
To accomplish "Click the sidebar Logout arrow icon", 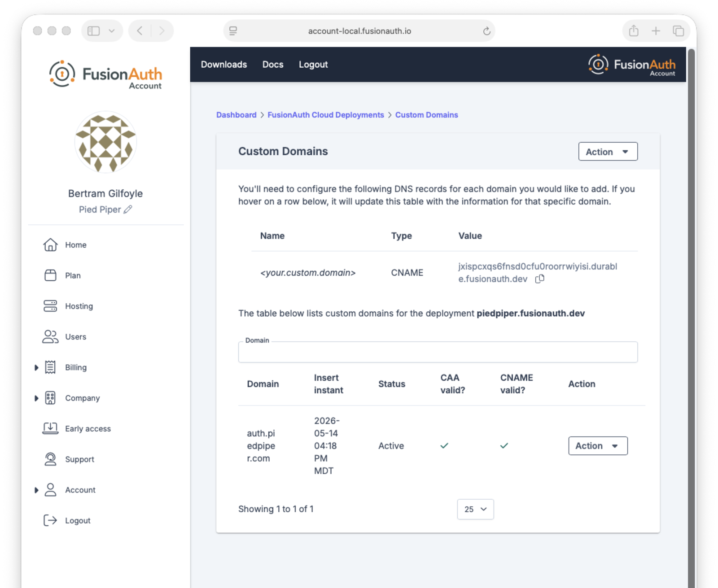I will 50,520.
